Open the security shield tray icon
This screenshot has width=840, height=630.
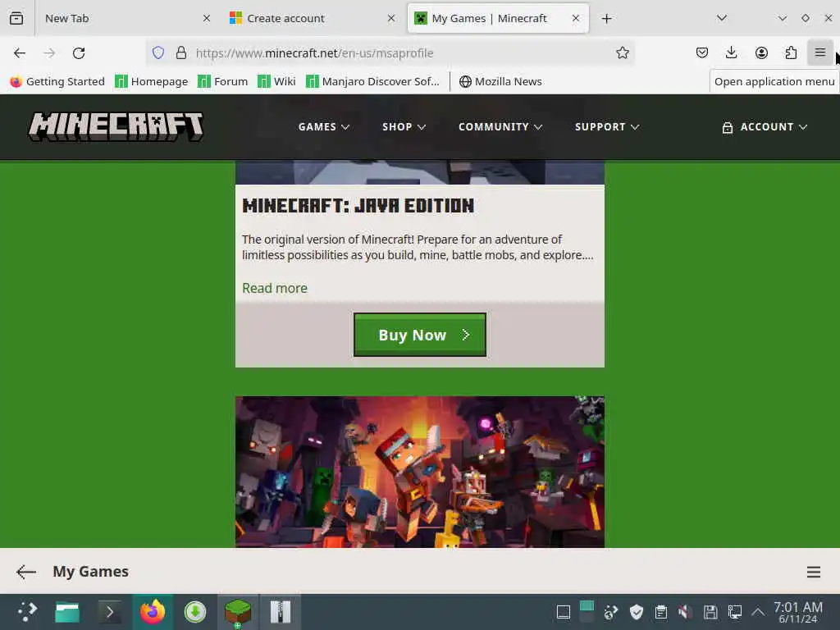click(636, 612)
